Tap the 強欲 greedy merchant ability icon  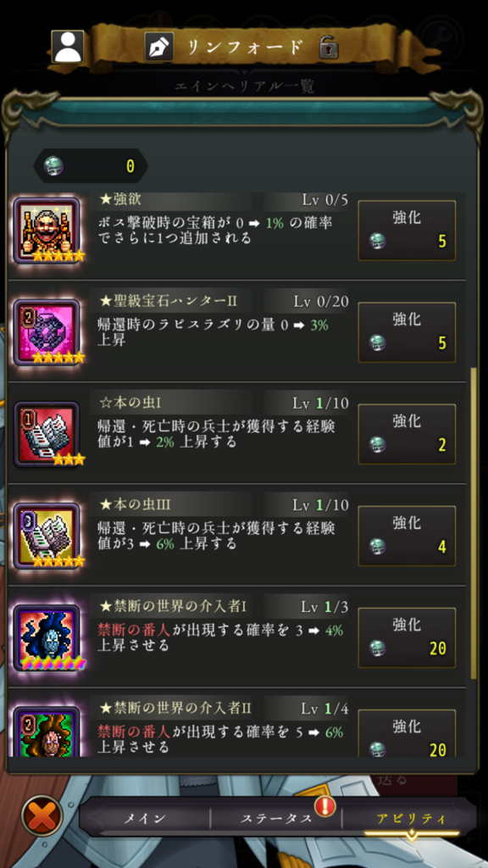(47, 230)
